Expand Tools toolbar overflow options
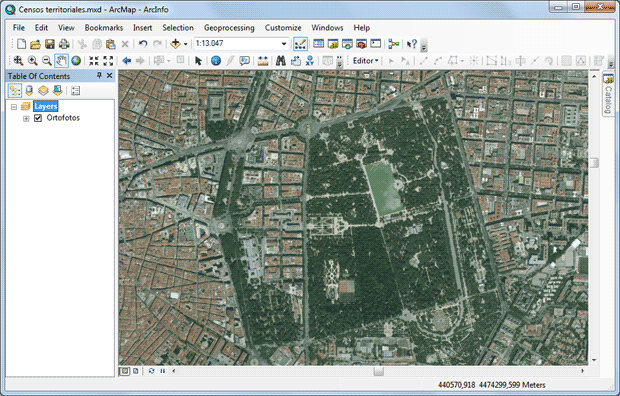The image size is (620, 396). 340,62
